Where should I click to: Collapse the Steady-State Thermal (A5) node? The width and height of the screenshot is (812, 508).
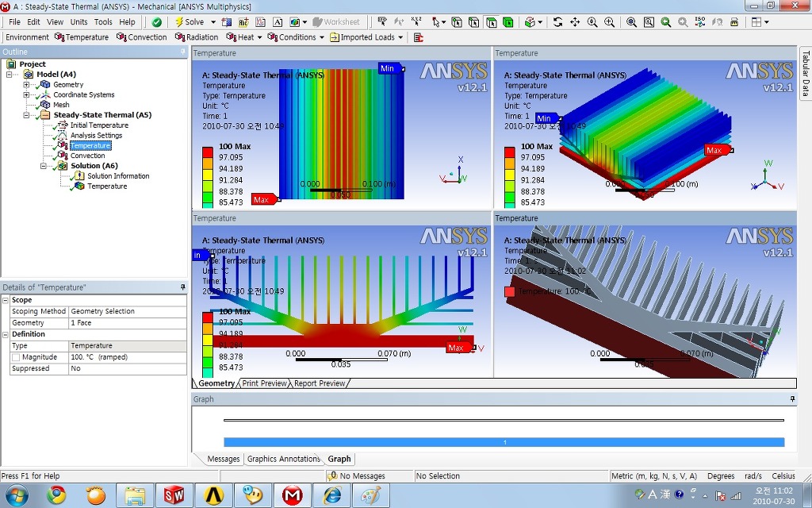click(x=26, y=115)
